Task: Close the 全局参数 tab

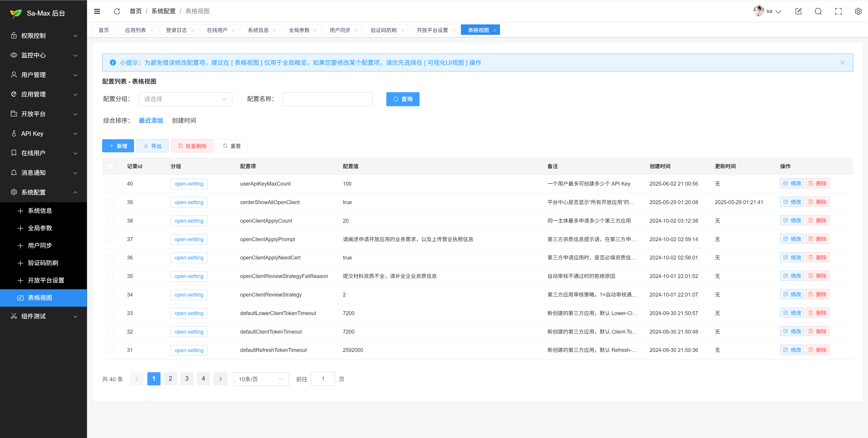Action: (315, 30)
